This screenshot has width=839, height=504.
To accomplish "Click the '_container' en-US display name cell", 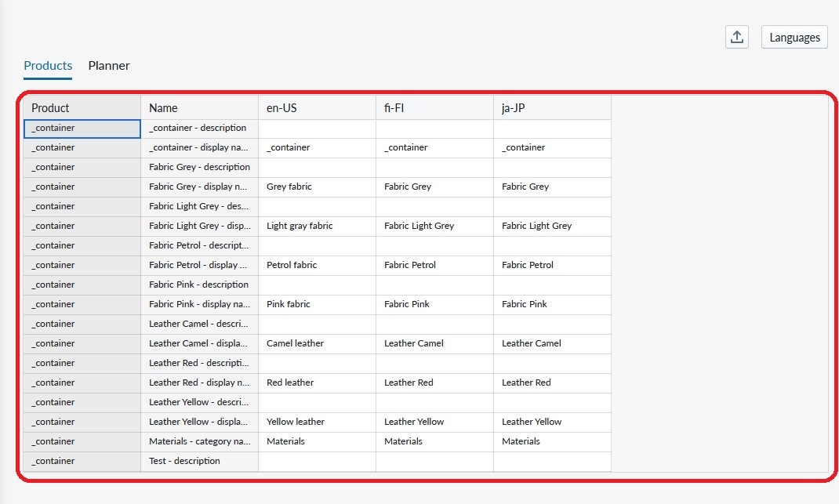I will tap(318, 147).
